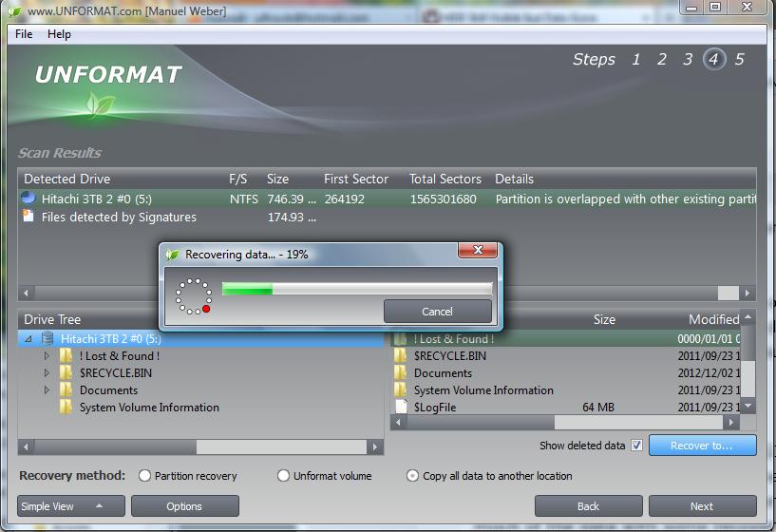Sort file list by Size column
Viewport: 776px width, 532px height.
click(x=604, y=320)
